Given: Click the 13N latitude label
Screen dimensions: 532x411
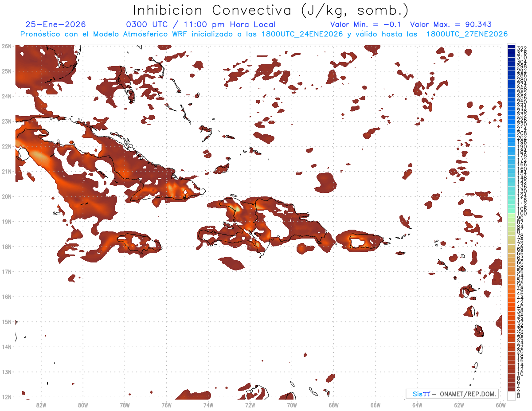Looking at the screenshot, I should point(6,372).
